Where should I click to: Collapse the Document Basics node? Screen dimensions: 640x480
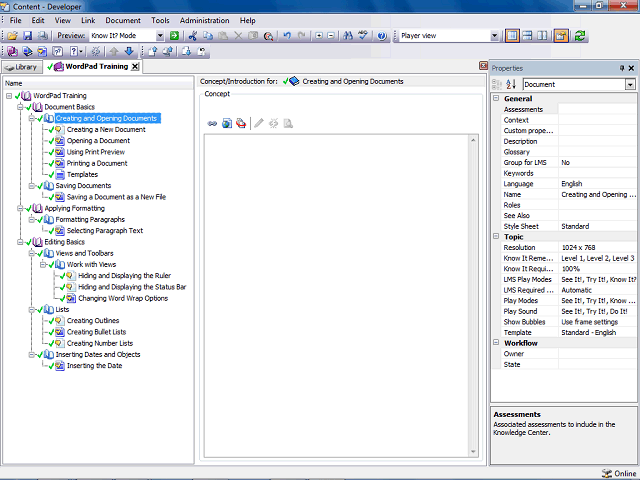click(20, 107)
